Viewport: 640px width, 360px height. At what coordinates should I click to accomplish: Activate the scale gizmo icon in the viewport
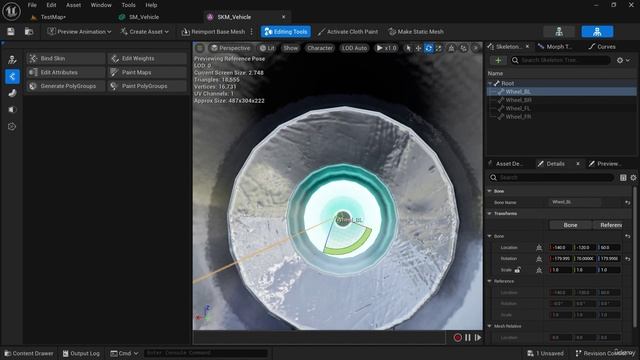[x=438, y=48]
